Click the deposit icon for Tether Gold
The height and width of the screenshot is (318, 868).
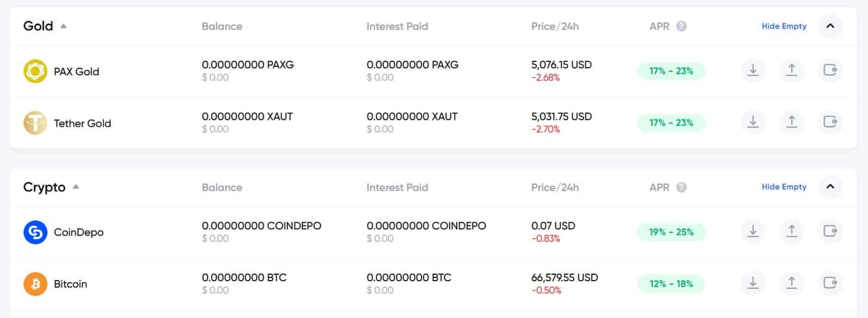(x=752, y=122)
